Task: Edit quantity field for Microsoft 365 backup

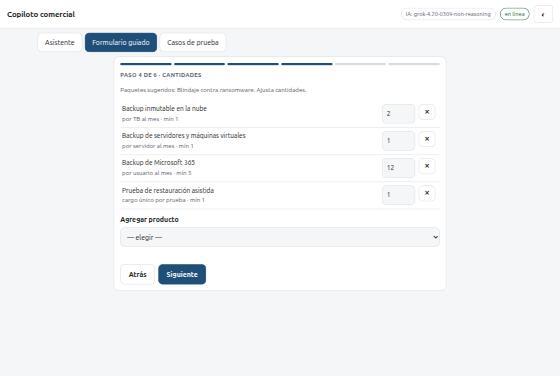Action: [398, 167]
